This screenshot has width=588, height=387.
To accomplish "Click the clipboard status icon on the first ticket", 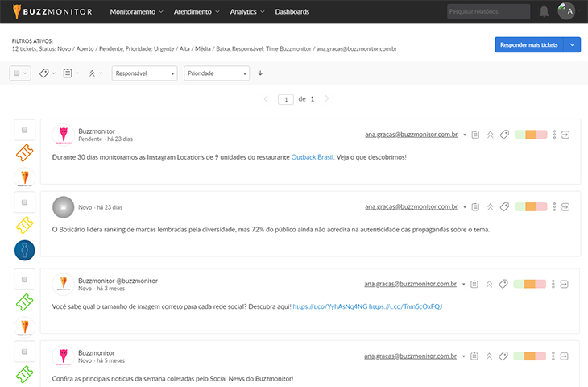I will coord(475,135).
